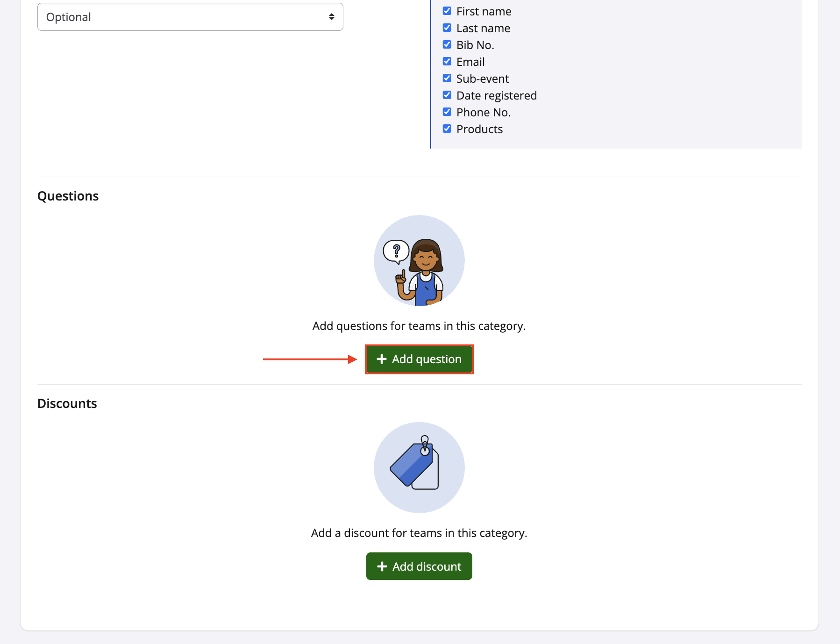
Task: Uncheck the First name checkbox
Action: pyautogui.click(x=447, y=11)
